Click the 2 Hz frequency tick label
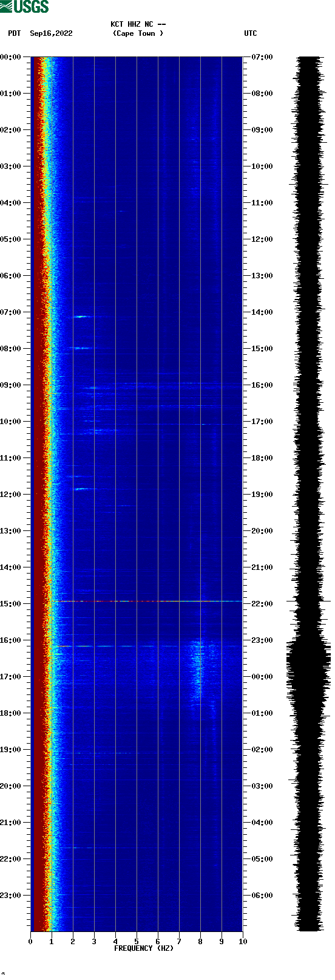The width and height of the screenshot is (335, 980). [73, 942]
